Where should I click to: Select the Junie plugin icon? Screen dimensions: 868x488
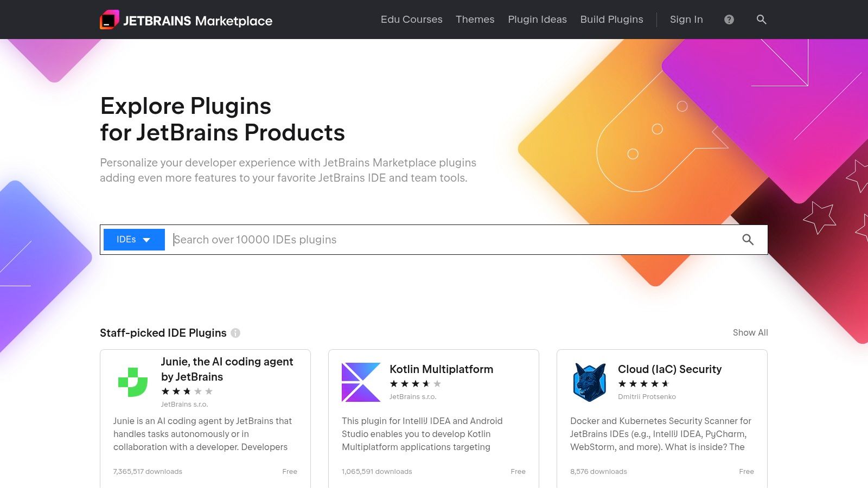tap(133, 383)
